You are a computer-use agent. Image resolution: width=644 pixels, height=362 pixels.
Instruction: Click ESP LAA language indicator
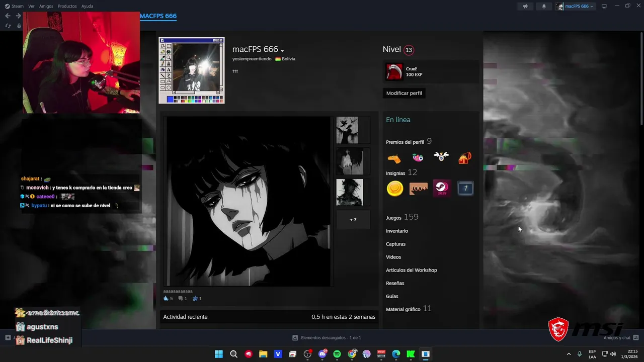click(x=592, y=354)
